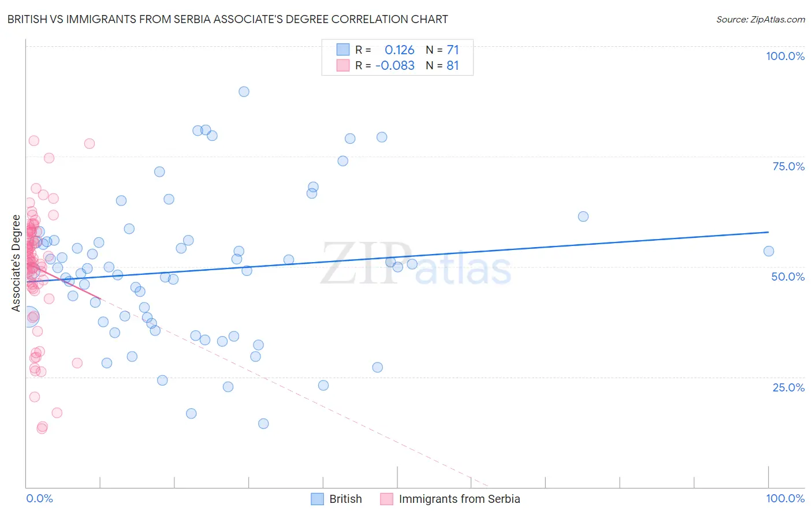Click the pink swatch beside R = -0.083
Viewport: 812px width, 515px height.
click(x=343, y=65)
